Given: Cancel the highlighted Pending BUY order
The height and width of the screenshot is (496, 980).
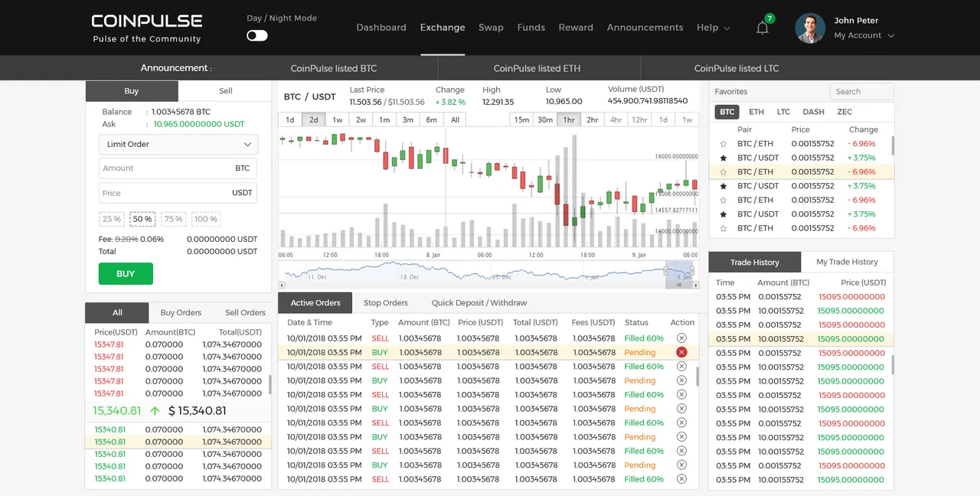Looking at the screenshot, I should 681,352.
